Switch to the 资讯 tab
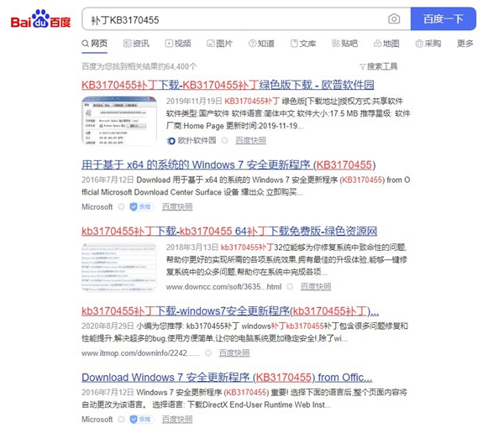The height and width of the screenshot is (428, 504). (x=136, y=44)
